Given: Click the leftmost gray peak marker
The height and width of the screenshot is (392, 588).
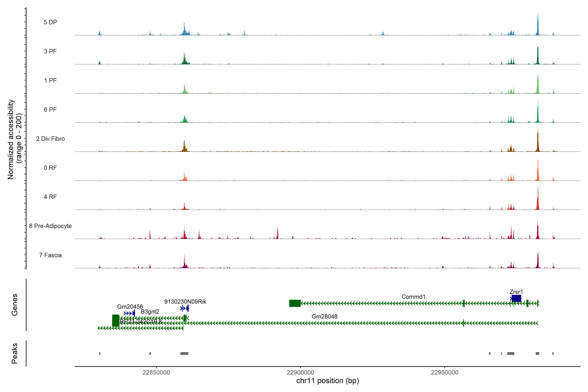Looking at the screenshot, I should click(100, 353).
